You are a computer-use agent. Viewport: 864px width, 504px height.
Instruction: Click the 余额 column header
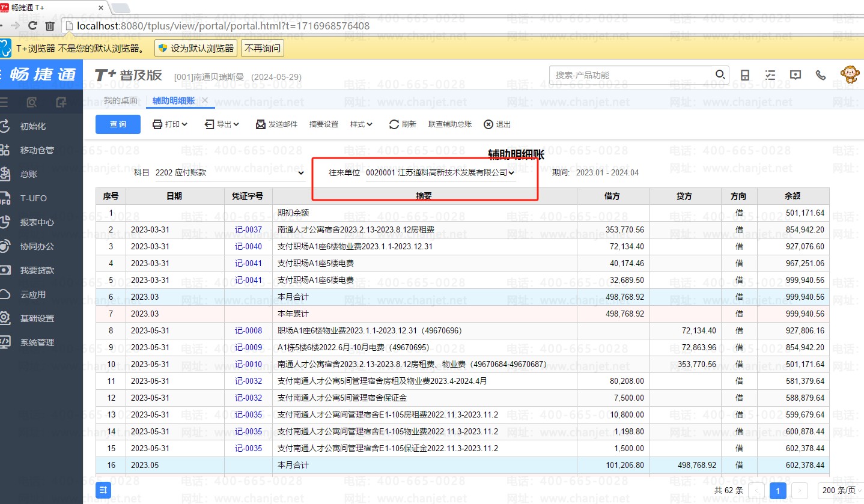(793, 196)
